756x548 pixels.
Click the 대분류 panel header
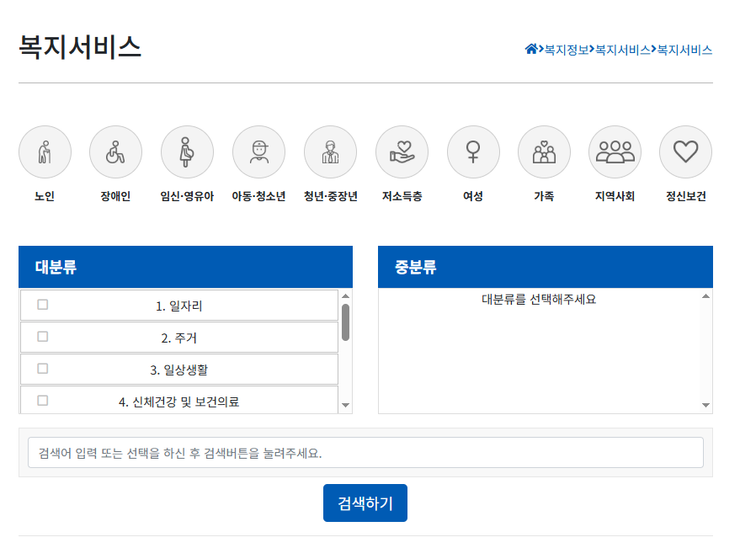[x=185, y=267]
